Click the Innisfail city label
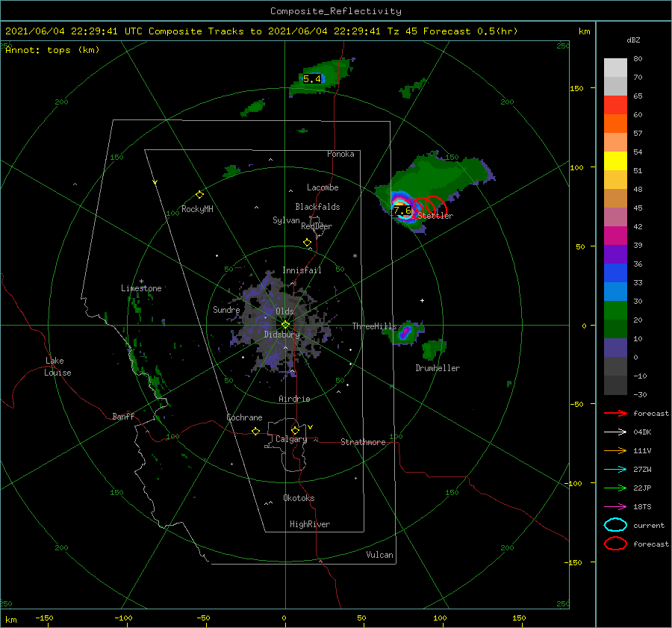Image resolution: width=672 pixels, height=628 pixels. tap(302, 270)
